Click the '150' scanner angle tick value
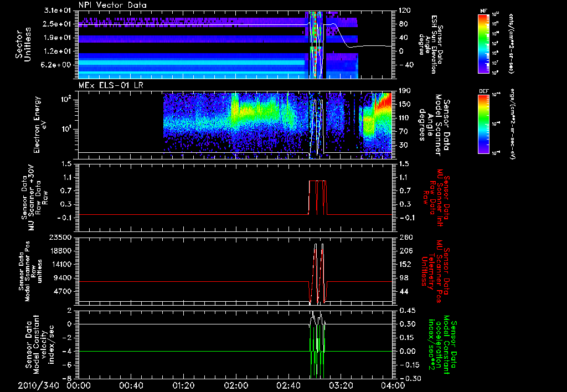Screen dimensions: 567x392 click(405, 104)
